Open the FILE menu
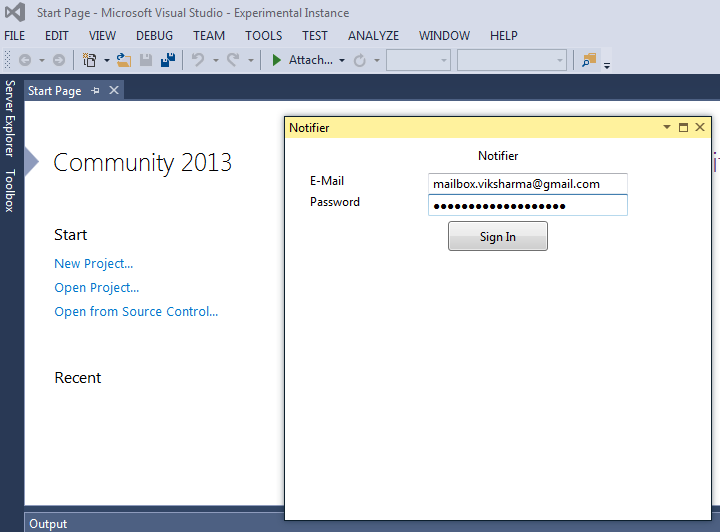Viewport: 720px width, 532px height. click(x=15, y=36)
